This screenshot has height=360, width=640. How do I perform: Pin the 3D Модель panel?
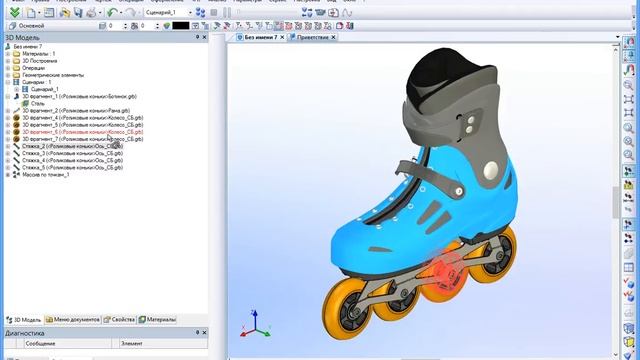point(198,37)
